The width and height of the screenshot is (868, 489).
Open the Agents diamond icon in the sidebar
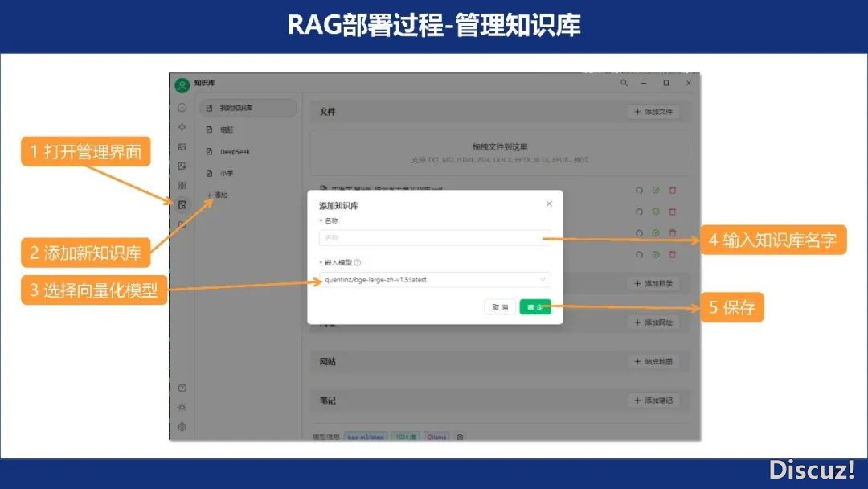point(182,127)
